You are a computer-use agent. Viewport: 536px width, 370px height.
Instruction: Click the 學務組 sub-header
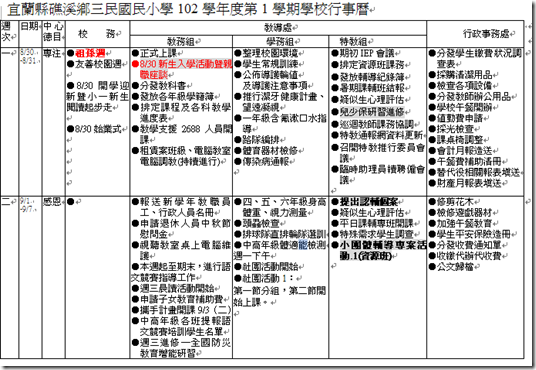point(280,42)
